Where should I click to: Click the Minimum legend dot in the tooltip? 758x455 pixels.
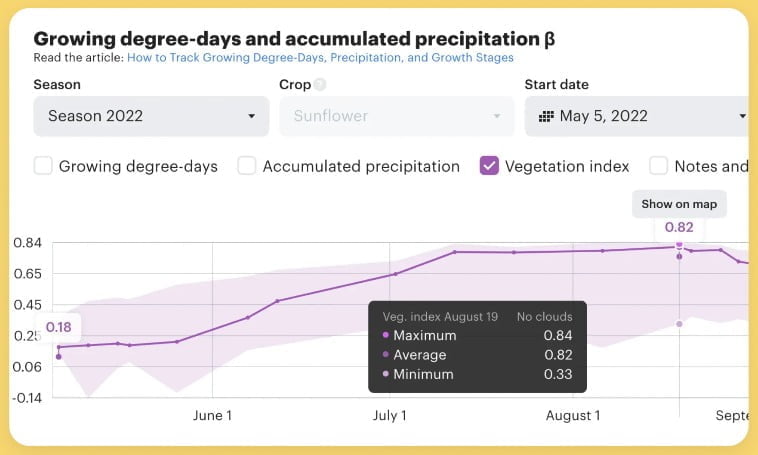point(385,375)
